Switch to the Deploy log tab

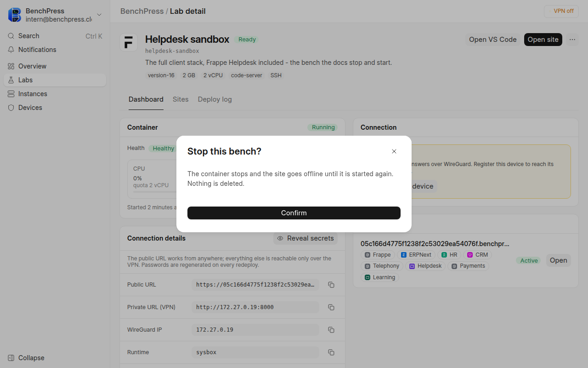click(x=215, y=99)
